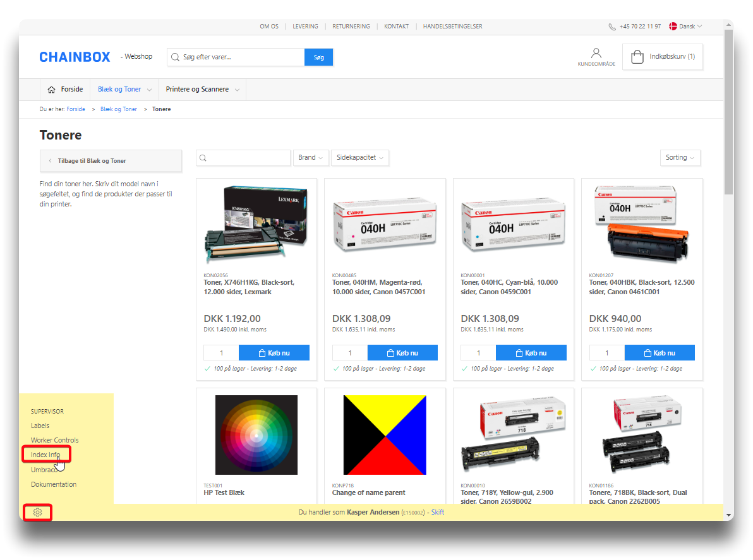Click Køb nu for 040HBK Black toner
This screenshot has width=753, height=560.
coord(660,353)
